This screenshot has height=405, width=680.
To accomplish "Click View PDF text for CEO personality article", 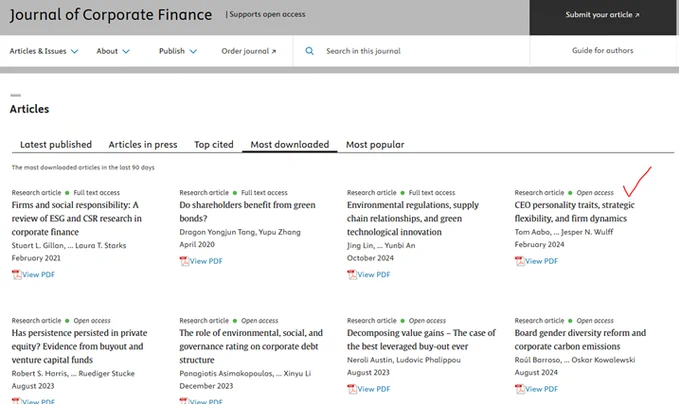I will [541, 261].
